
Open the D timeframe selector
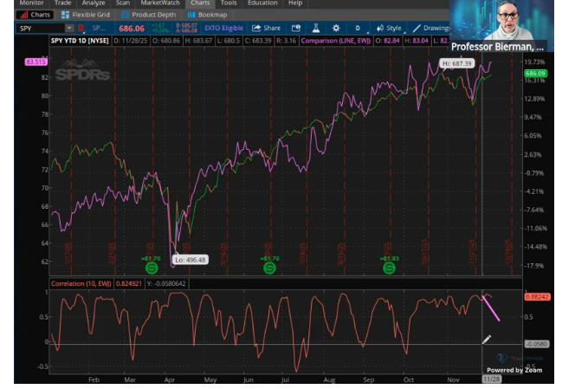(x=357, y=29)
